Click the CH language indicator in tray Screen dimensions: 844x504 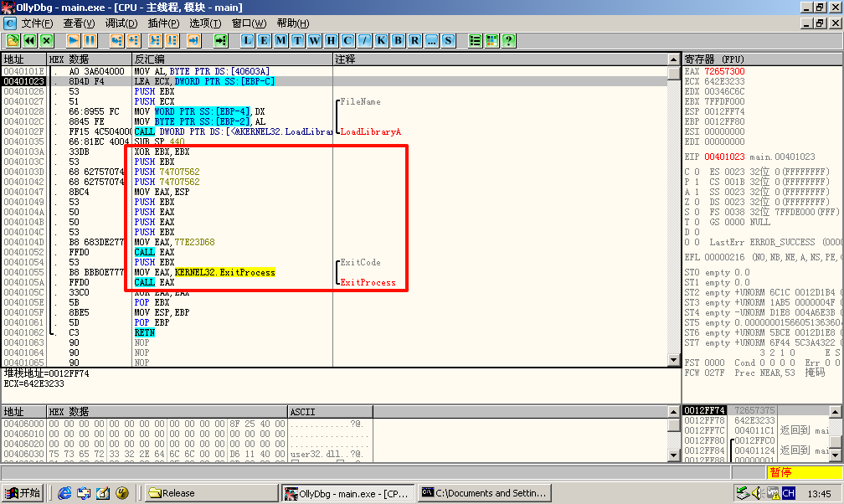[x=789, y=492]
